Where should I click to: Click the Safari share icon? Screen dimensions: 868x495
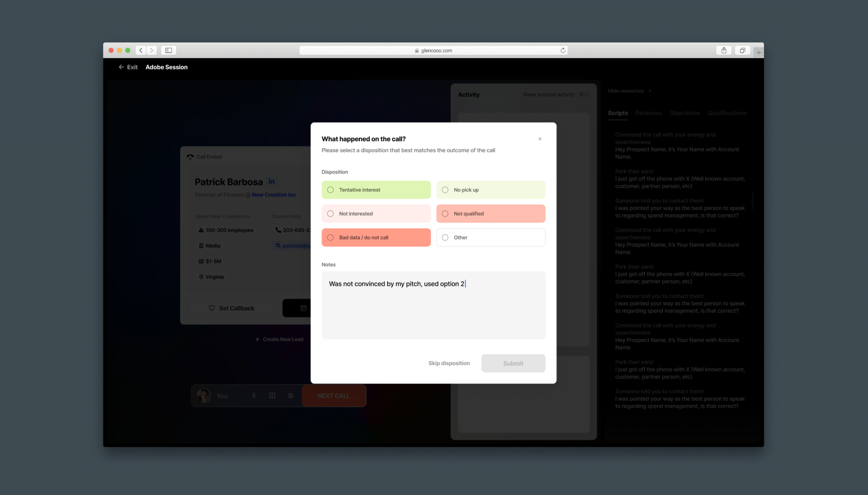[x=724, y=50]
